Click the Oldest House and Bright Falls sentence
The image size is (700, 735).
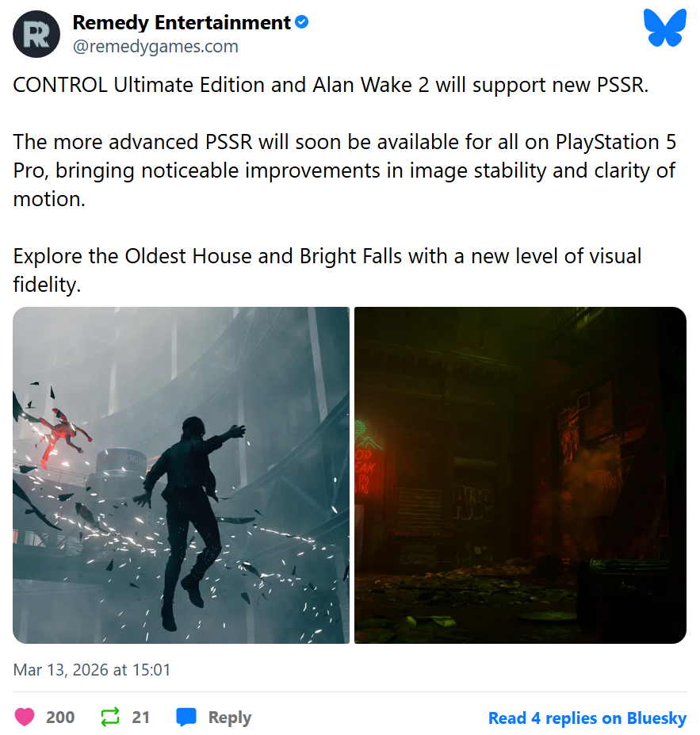coord(327,270)
